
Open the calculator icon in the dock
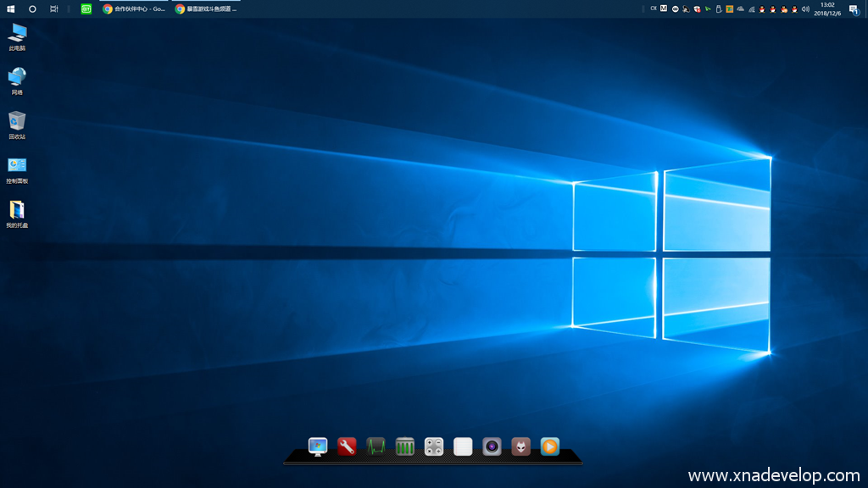click(x=434, y=446)
